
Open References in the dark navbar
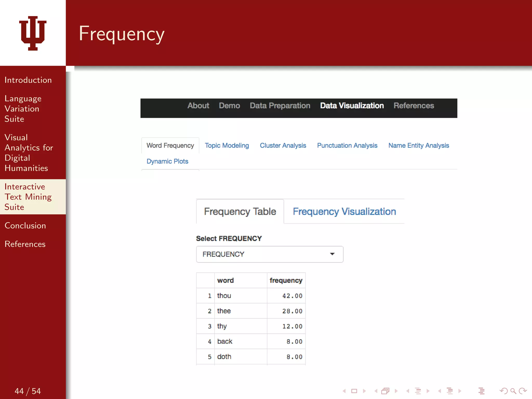pyautogui.click(x=414, y=106)
